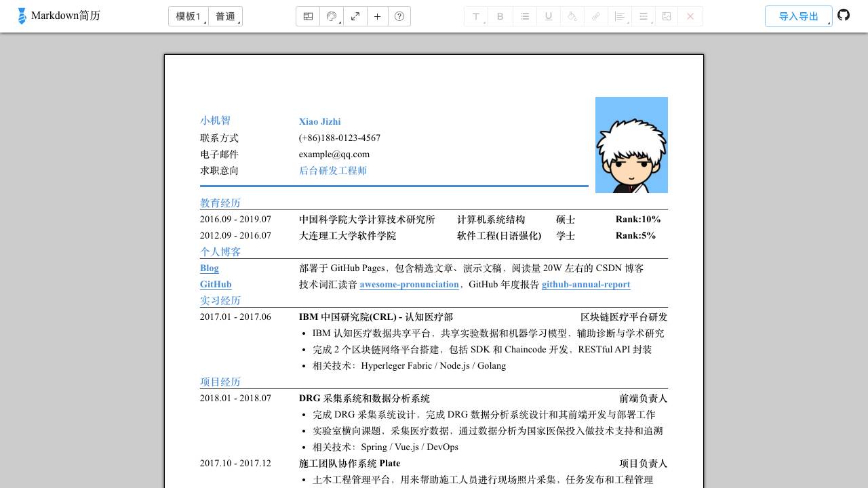Open the github-annual-report link
868x488 pixels.
[586, 285]
